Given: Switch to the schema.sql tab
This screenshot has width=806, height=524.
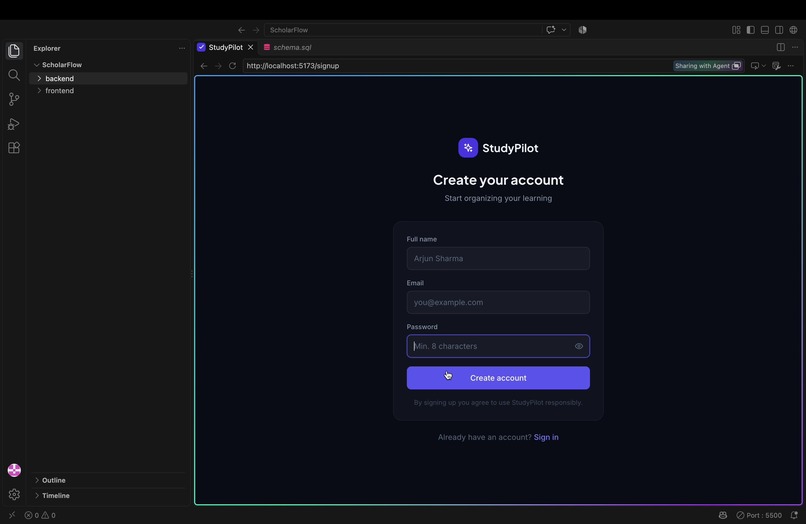Looking at the screenshot, I should coord(287,47).
